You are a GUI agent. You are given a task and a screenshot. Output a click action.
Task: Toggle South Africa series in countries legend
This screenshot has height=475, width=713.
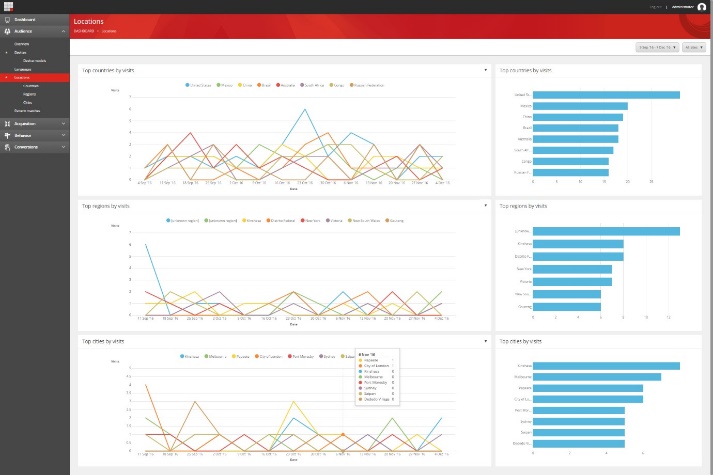point(312,85)
